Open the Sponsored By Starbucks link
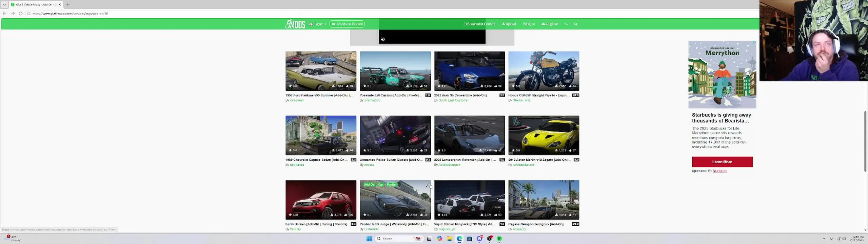The width and height of the screenshot is (868, 244). [719, 171]
